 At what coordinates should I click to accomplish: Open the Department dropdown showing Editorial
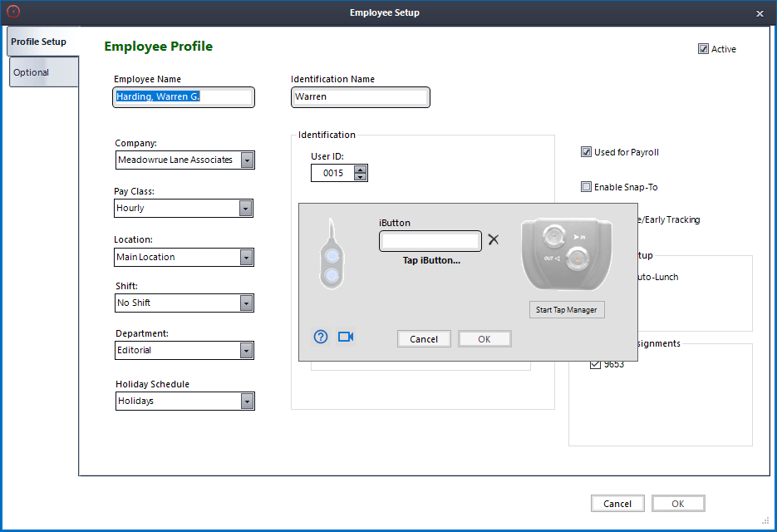247,350
